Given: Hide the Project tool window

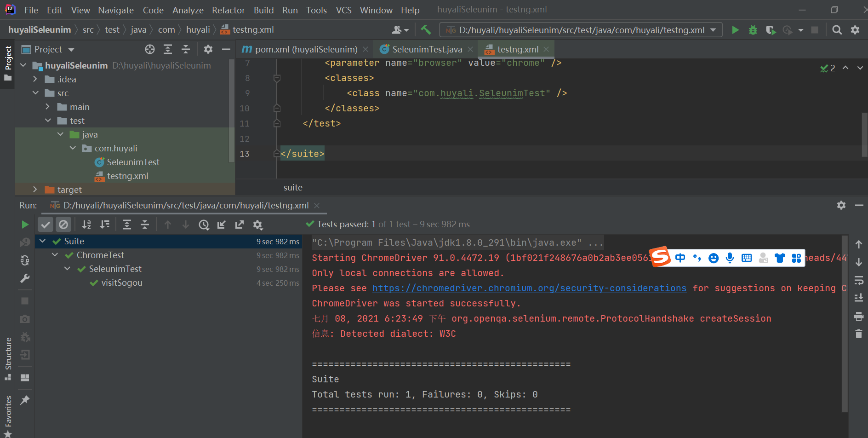Looking at the screenshot, I should pyautogui.click(x=226, y=49).
